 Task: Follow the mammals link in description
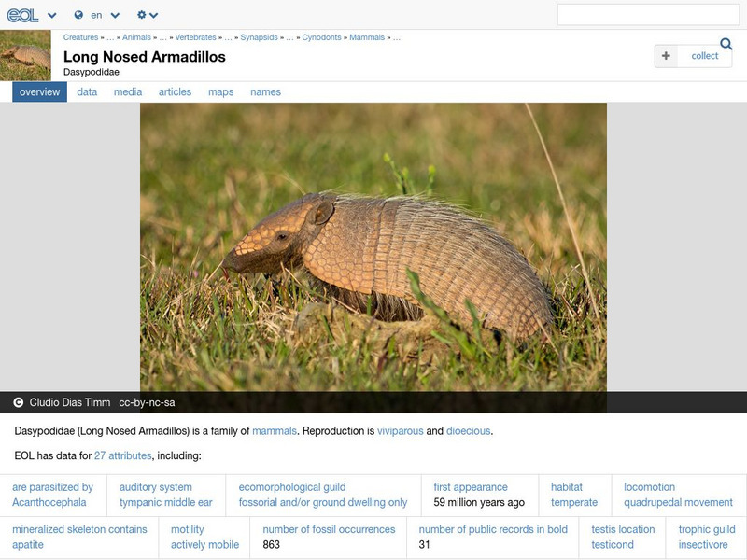pyautogui.click(x=275, y=431)
